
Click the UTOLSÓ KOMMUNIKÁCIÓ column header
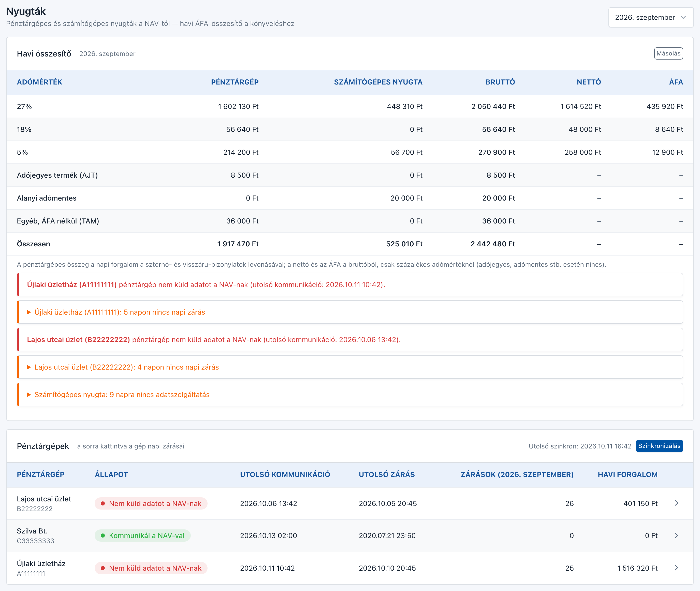point(285,474)
